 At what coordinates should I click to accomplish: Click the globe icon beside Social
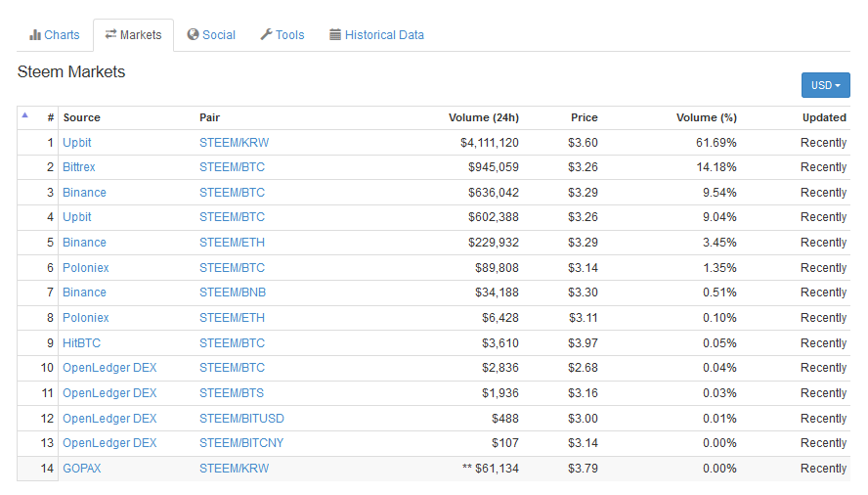193,34
